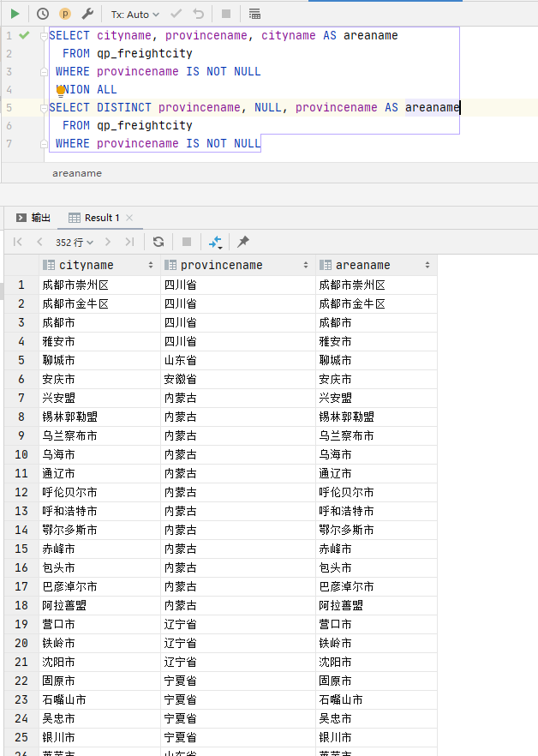538x756 pixels.
Task: Click the compare data arrows icon
Action: click(x=216, y=242)
